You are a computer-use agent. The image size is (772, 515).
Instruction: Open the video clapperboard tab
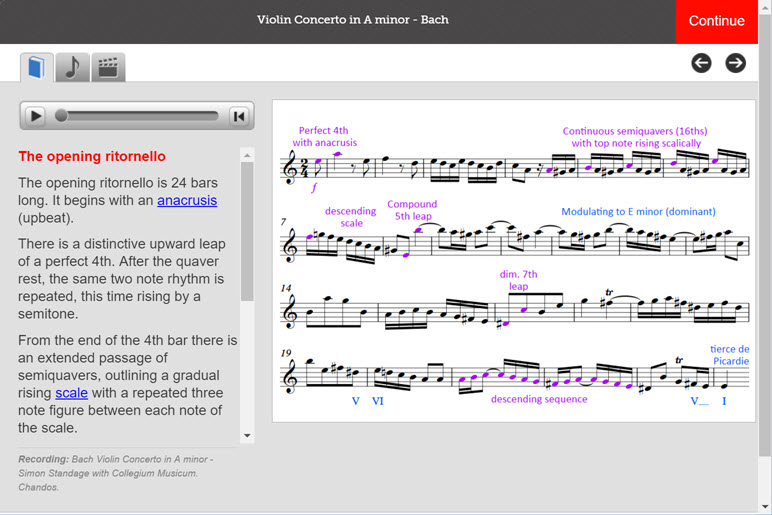click(108, 67)
